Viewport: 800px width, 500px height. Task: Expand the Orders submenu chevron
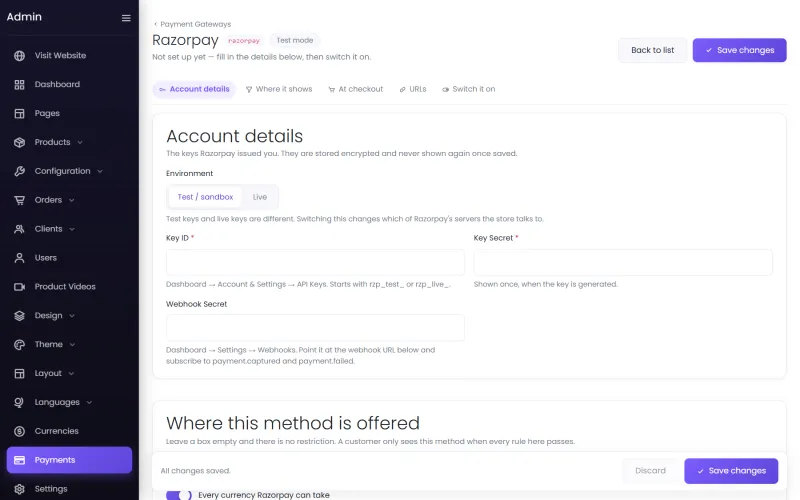tap(71, 200)
